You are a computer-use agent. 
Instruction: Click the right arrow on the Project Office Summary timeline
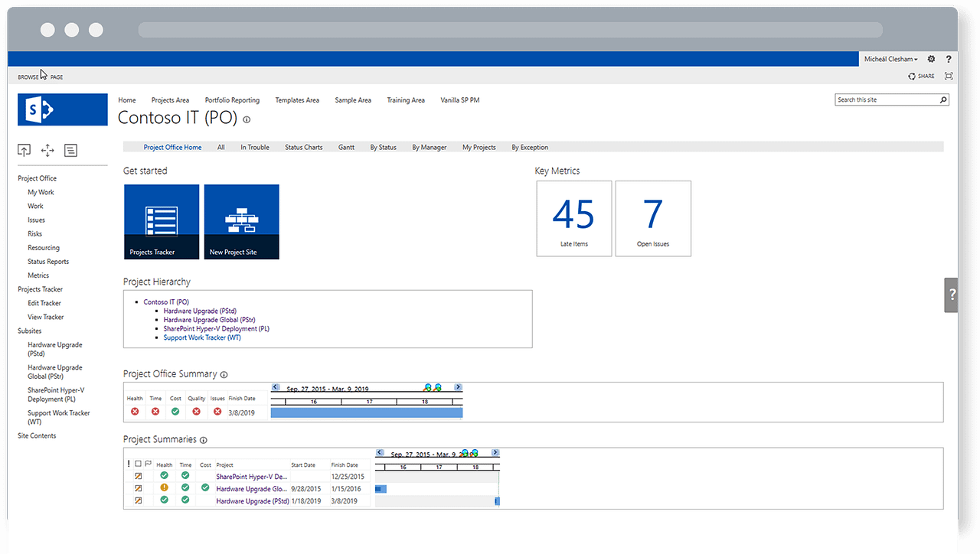point(457,387)
